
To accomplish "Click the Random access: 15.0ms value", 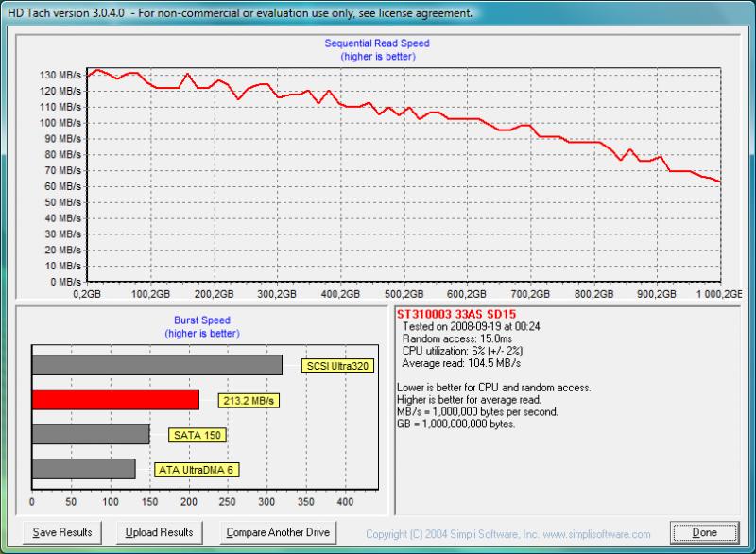I will coord(457,338).
